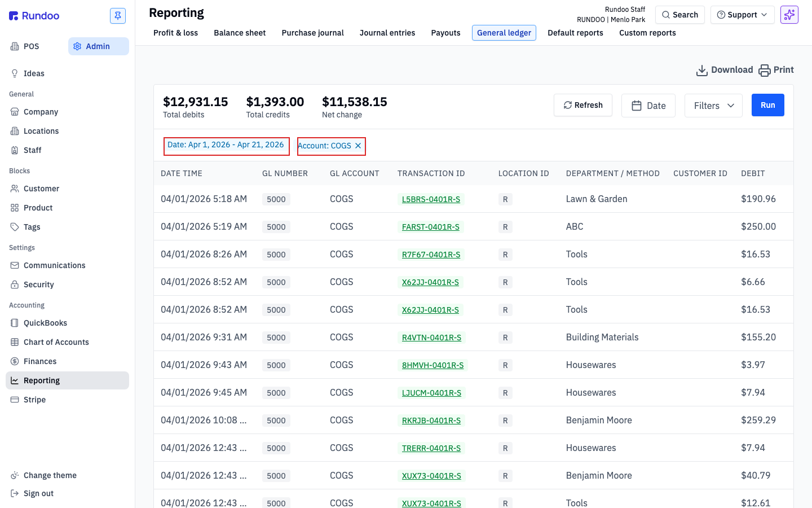Select Reporting in the sidebar
This screenshot has height=508, width=812.
point(67,380)
